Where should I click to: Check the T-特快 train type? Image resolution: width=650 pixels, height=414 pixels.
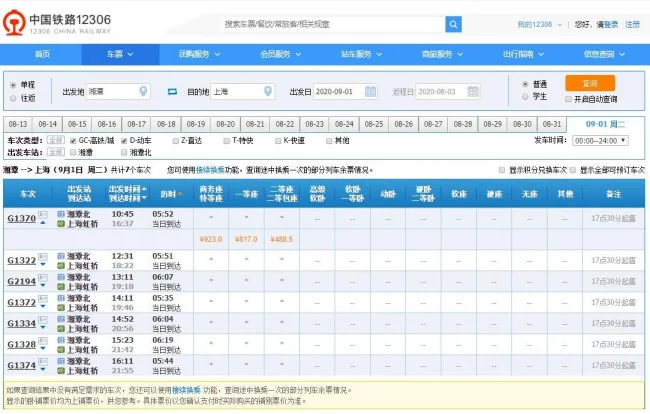click(226, 141)
